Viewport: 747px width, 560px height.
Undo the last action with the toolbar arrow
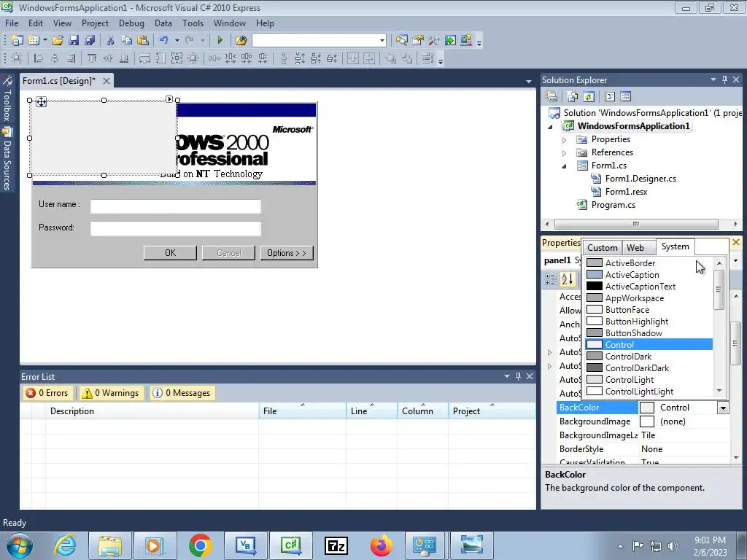164,41
